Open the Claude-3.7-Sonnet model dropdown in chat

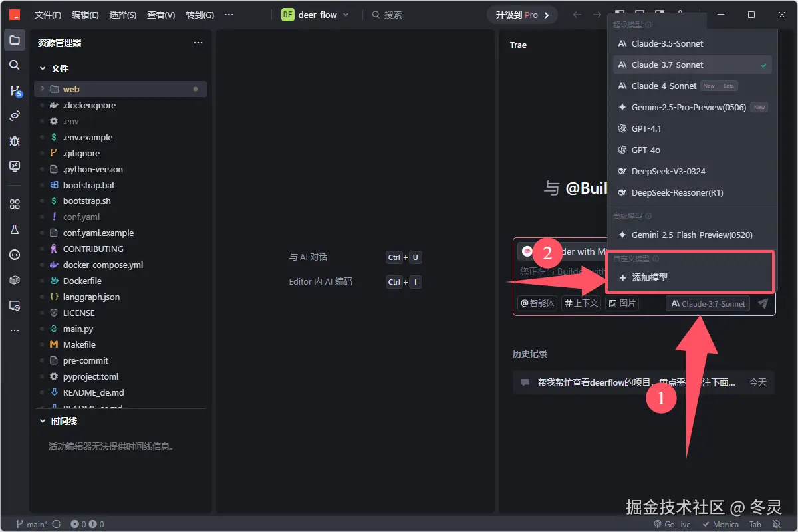707,303
